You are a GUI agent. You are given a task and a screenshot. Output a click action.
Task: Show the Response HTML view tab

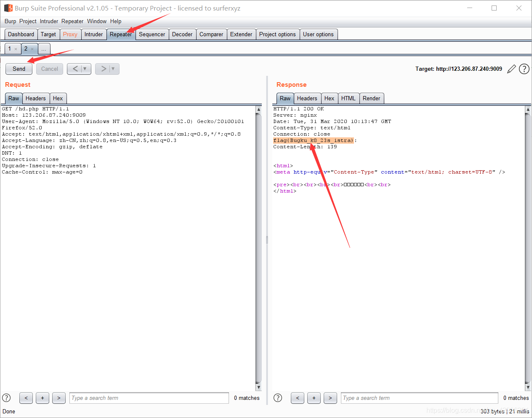tap(348, 98)
